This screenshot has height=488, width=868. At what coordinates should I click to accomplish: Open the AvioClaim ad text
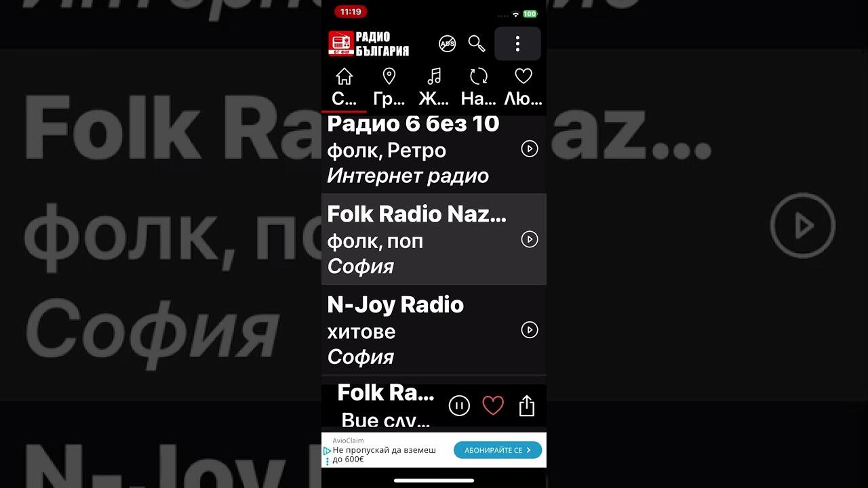[x=384, y=450]
